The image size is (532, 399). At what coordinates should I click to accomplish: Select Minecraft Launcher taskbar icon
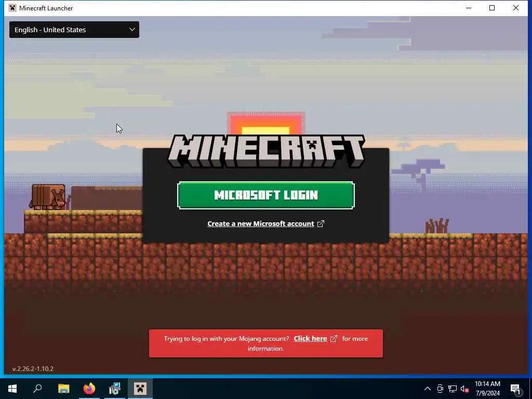(140, 389)
